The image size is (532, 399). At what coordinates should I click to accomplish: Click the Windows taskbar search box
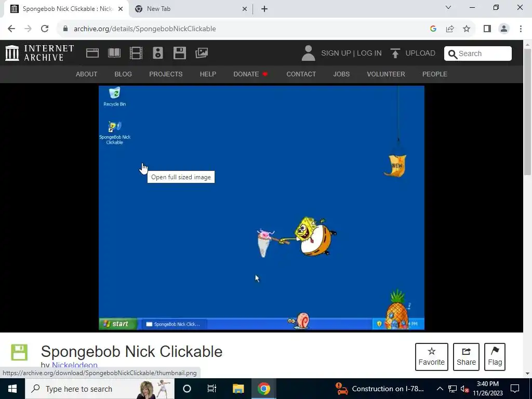(99, 389)
